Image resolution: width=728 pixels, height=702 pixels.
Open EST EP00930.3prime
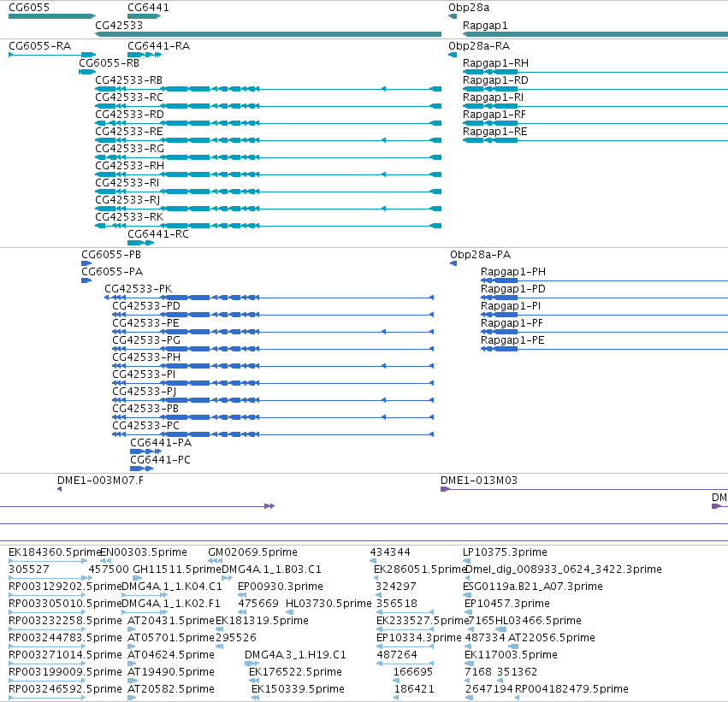pyautogui.click(x=281, y=587)
